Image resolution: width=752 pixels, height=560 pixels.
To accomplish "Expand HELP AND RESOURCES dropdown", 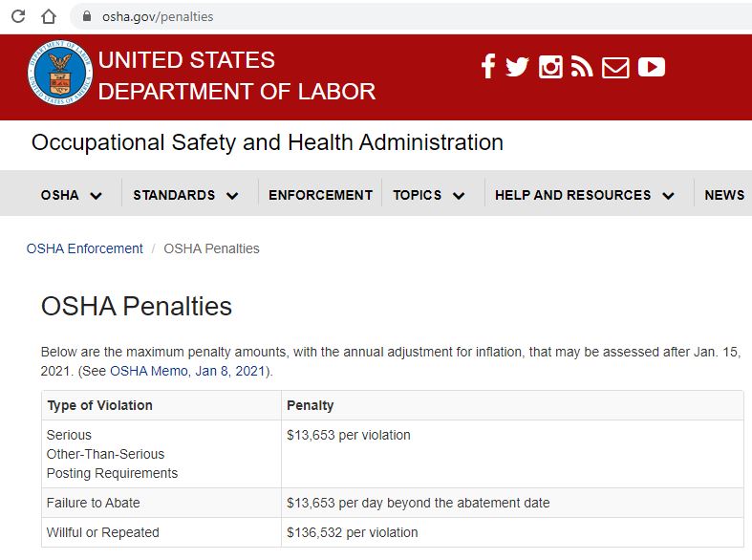I will pyautogui.click(x=585, y=195).
